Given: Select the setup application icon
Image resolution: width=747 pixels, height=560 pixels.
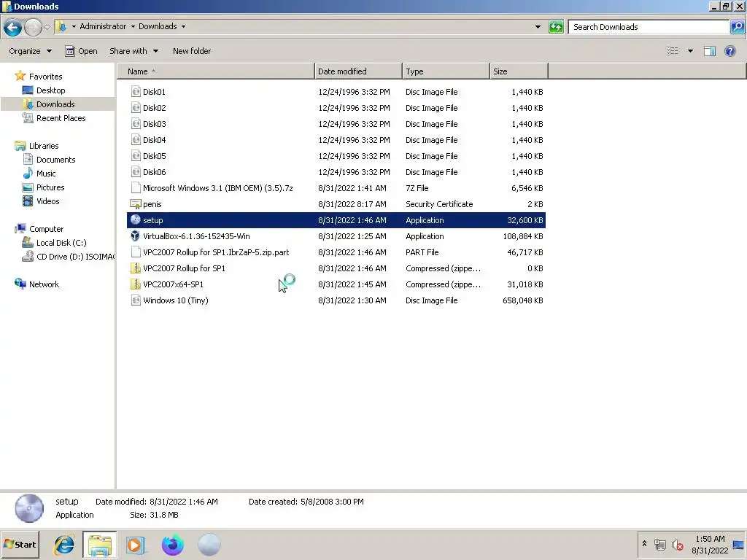Looking at the screenshot, I should coord(136,220).
